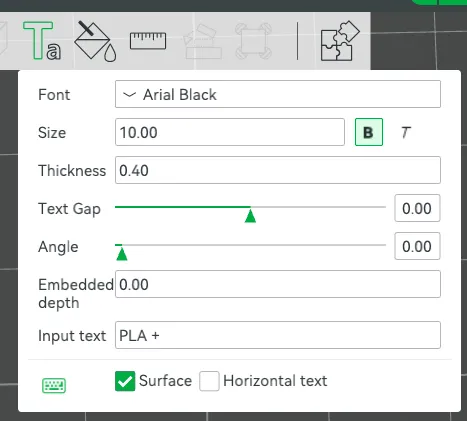Click the Text Gap slider handle
Image resolution: width=467 pixels, height=421 pixels.
250,216
